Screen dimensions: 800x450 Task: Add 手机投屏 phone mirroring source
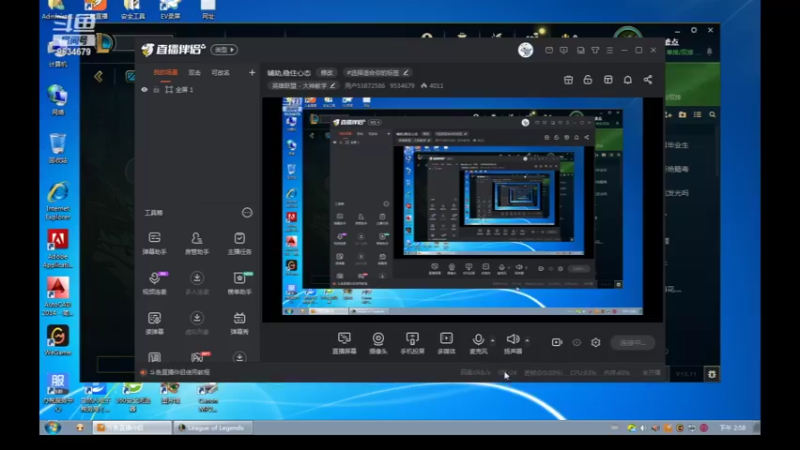[412, 343]
